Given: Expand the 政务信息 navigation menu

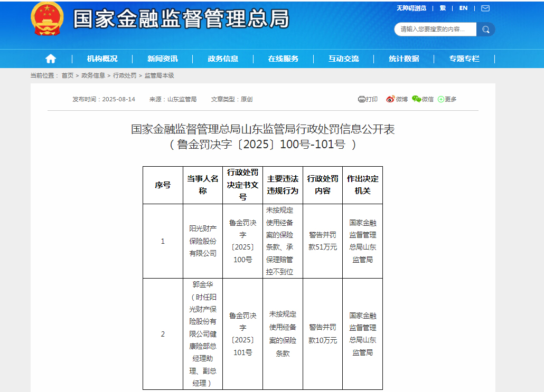Looking at the screenshot, I should click(x=223, y=59).
